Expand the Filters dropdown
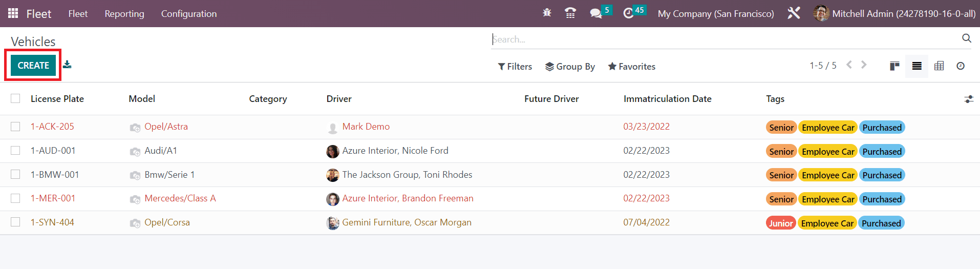980x269 pixels. (x=515, y=67)
